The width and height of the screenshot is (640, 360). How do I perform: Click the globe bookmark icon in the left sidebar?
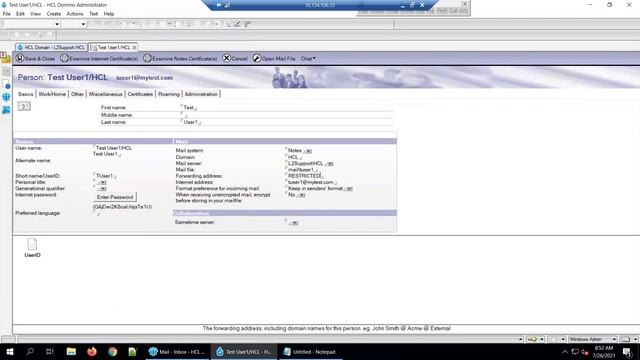tap(6, 97)
